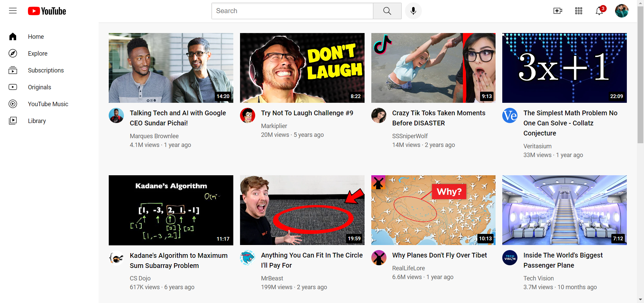
Task: Click the SSSniperWolf channel name
Action: tap(410, 136)
